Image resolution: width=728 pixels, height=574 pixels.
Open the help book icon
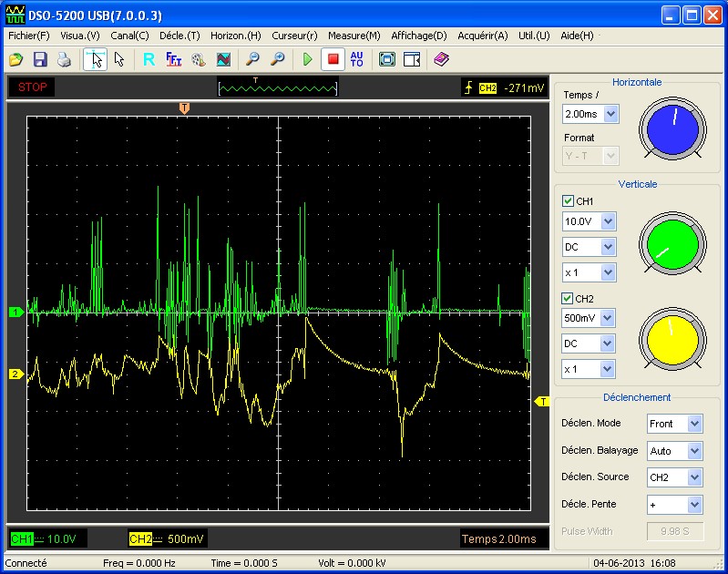[x=442, y=59]
